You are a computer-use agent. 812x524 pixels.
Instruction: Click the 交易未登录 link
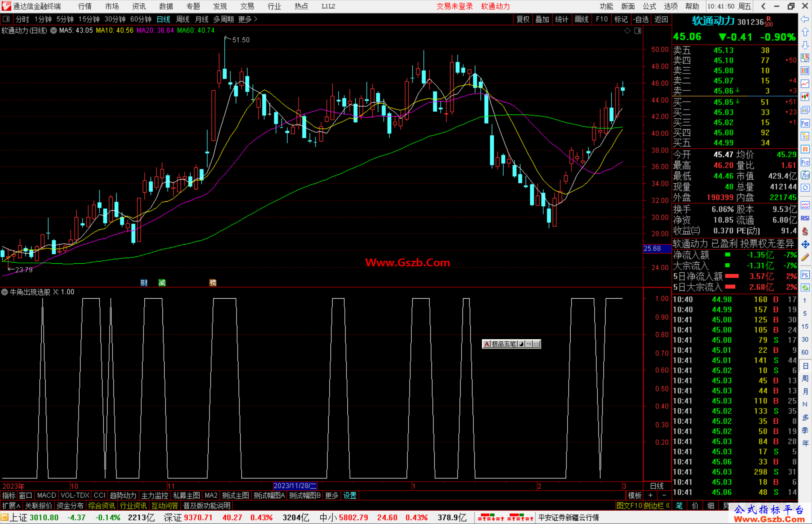click(x=454, y=6)
